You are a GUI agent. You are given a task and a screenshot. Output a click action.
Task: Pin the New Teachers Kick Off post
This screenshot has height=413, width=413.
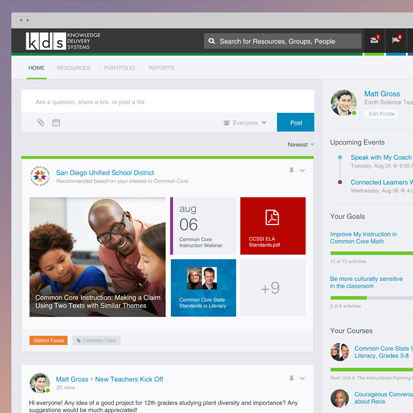pos(291,378)
